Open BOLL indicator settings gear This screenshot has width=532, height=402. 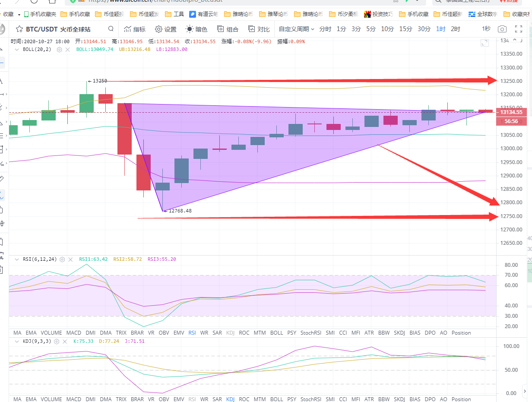click(x=59, y=50)
